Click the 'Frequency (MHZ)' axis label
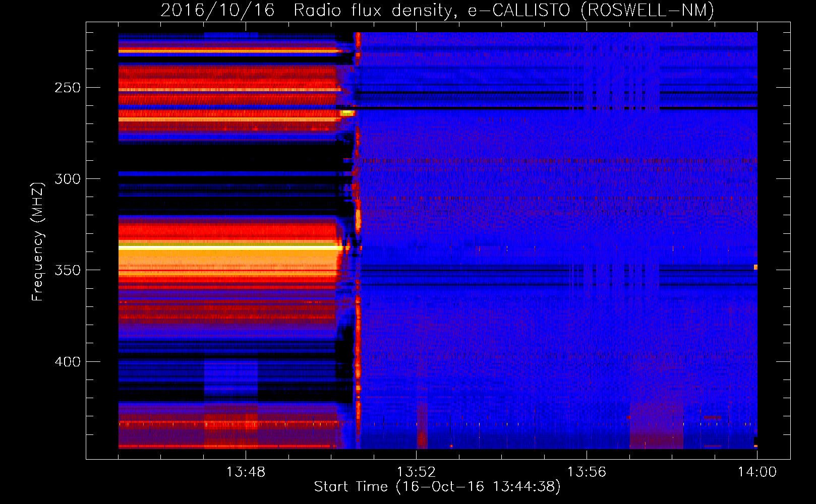This screenshot has height=504, width=816. click(38, 242)
